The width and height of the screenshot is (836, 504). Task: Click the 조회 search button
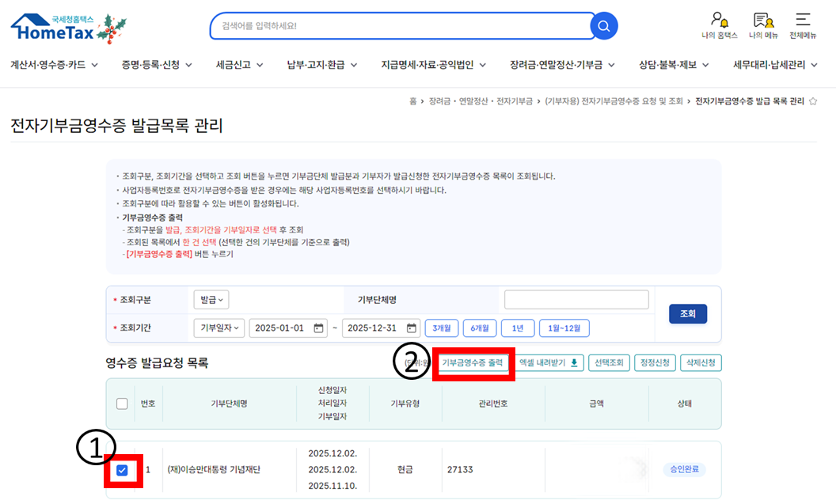[x=687, y=313]
